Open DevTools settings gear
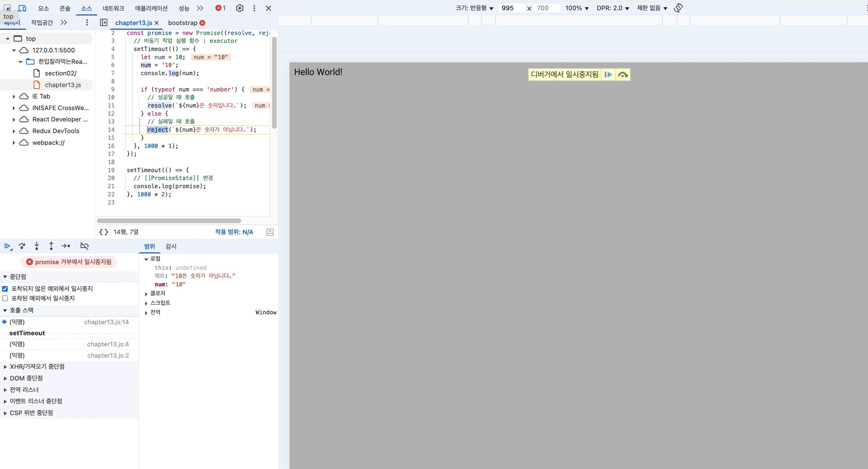The width and height of the screenshot is (868, 469). (240, 8)
